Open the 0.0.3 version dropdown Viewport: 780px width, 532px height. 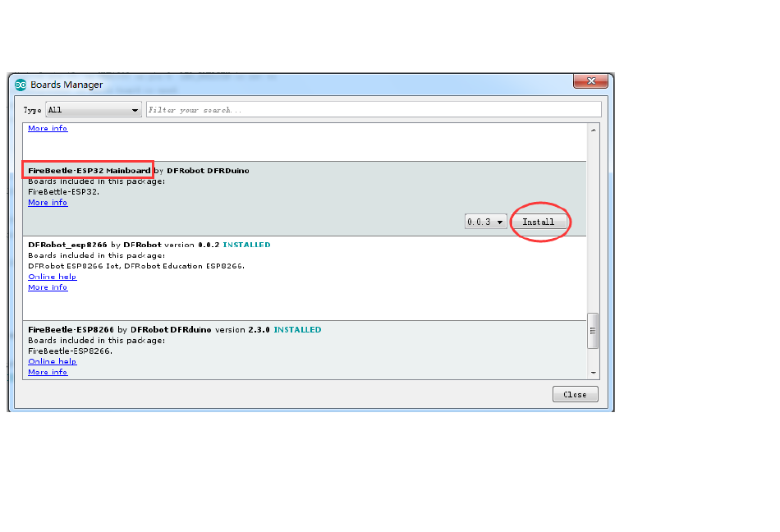[x=485, y=222]
